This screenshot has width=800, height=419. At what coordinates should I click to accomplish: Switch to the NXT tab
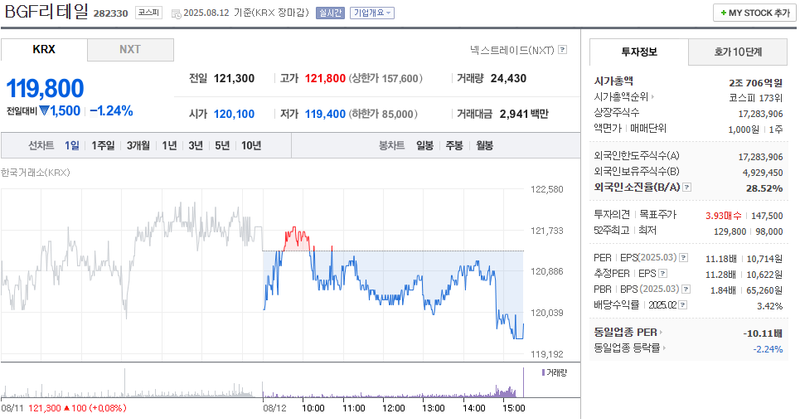coord(130,50)
